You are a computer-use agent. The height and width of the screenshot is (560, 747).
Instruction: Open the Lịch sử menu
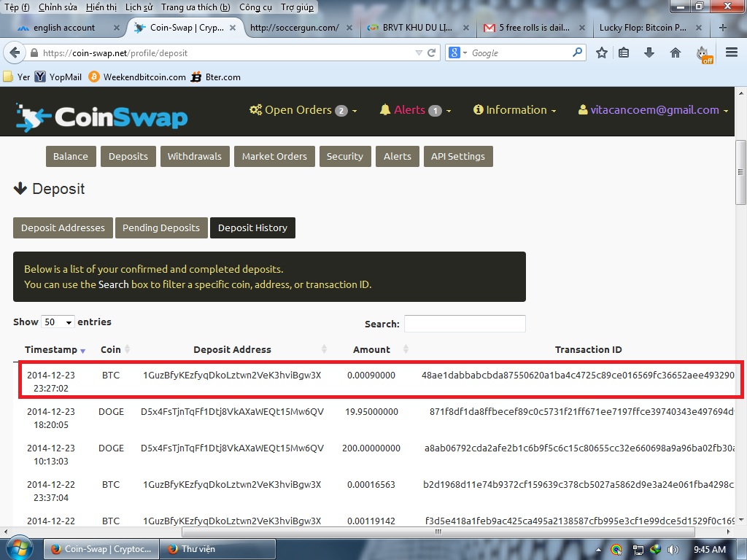tap(139, 7)
